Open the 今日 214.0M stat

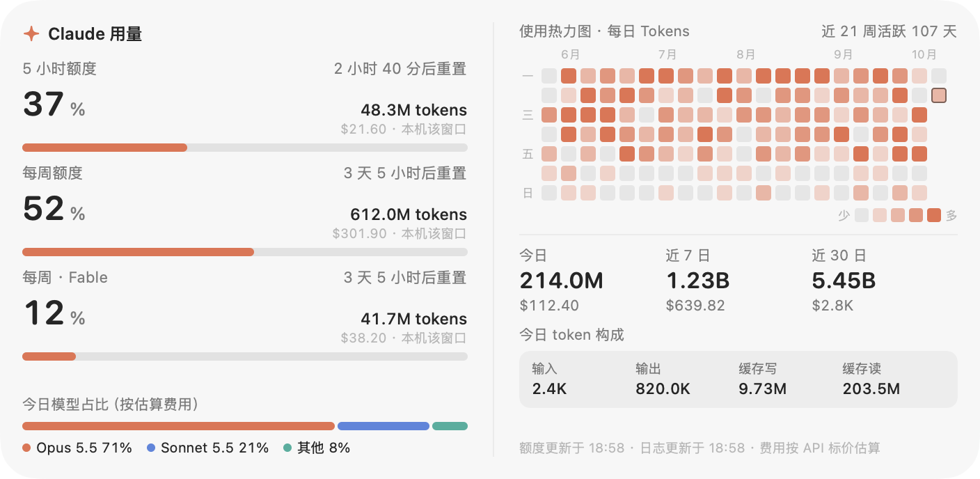pyautogui.click(x=562, y=281)
